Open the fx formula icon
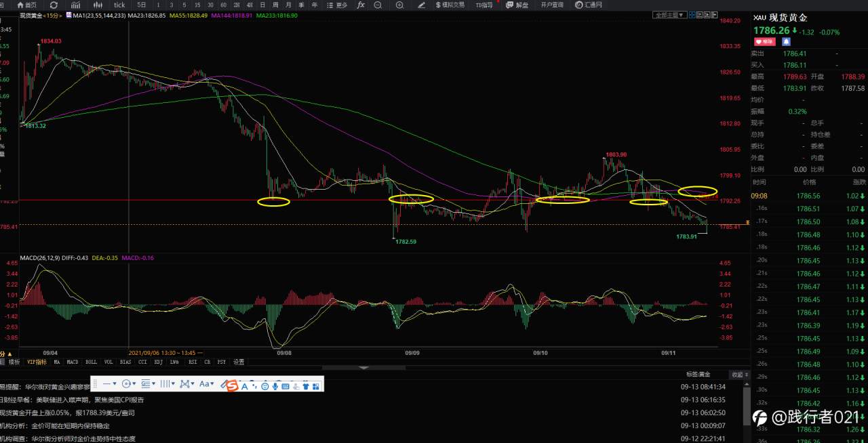868x443 pixels. pos(361,5)
